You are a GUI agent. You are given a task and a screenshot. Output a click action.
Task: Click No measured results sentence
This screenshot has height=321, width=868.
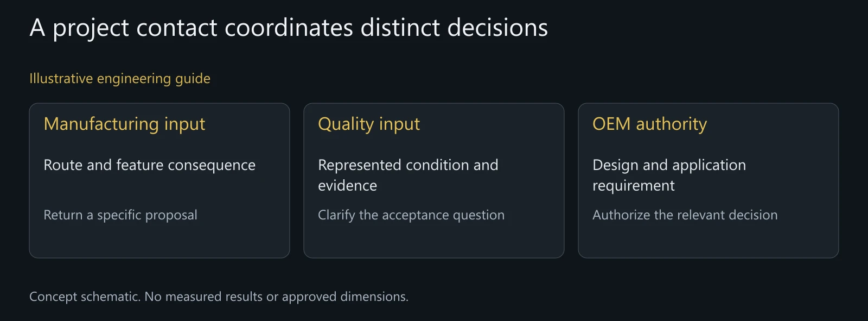pos(277,297)
